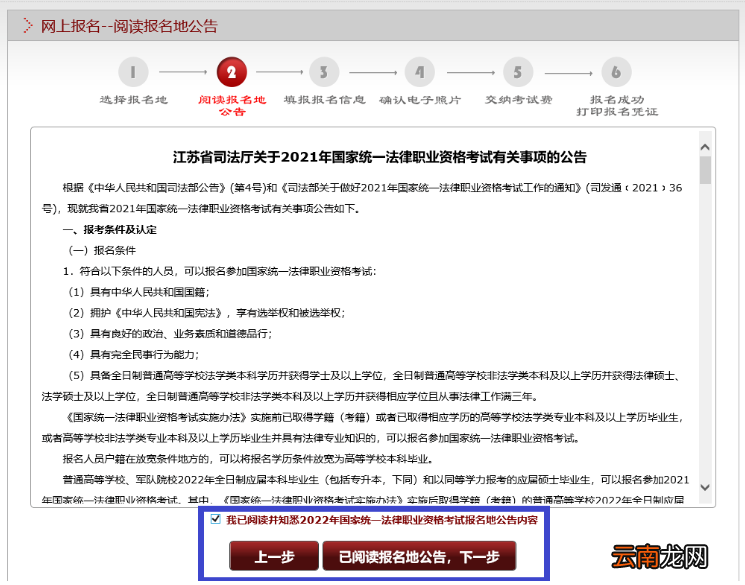745x585 pixels.
Task: Click the announcement title 江苏省司法厅关于2021年
Action: pos(380,157)
